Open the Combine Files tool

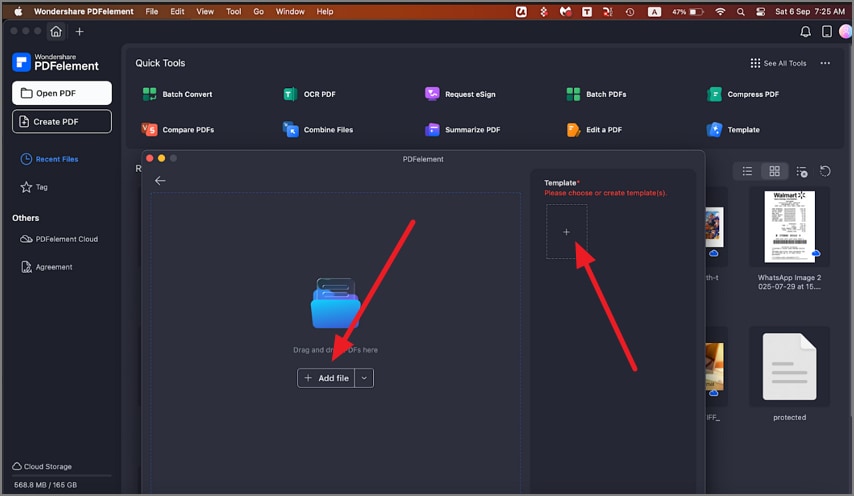point(318,130)
